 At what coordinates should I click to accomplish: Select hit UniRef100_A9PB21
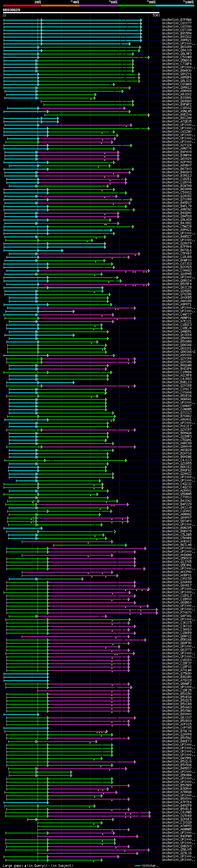[x=177, y=40]
